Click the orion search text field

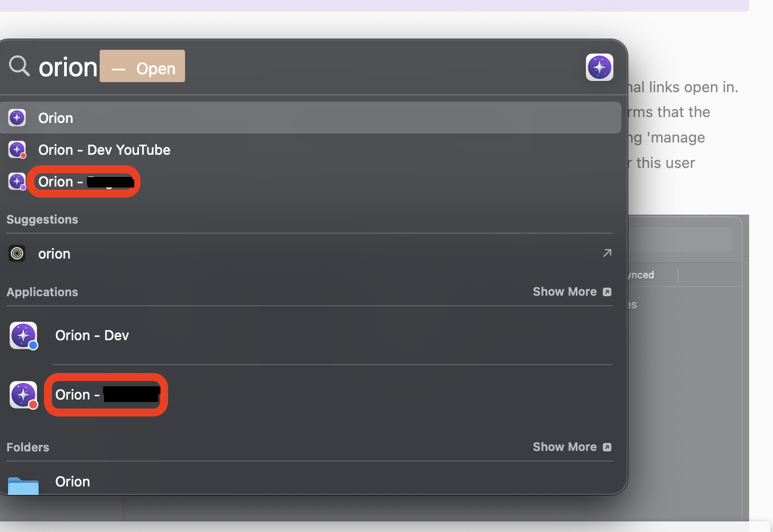point(68,67)
